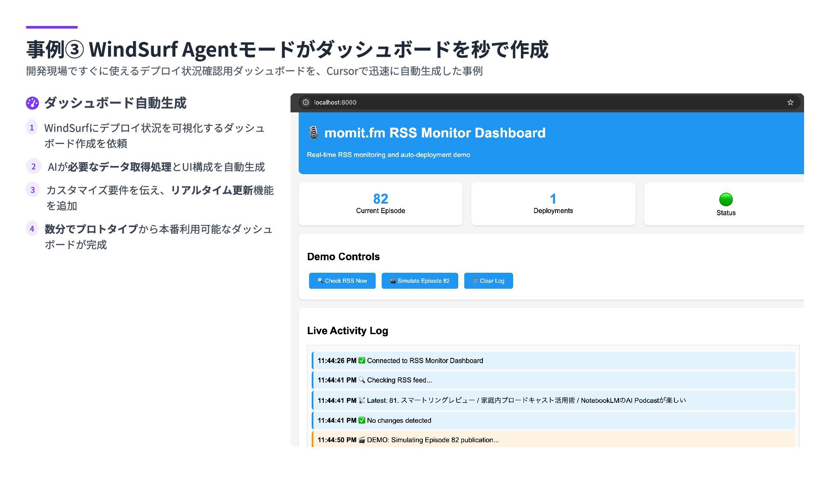The image size is (830, 504).
Task: Click the momit.fm RSS Monitor Dashboard title
Action: tap(435, 133)
